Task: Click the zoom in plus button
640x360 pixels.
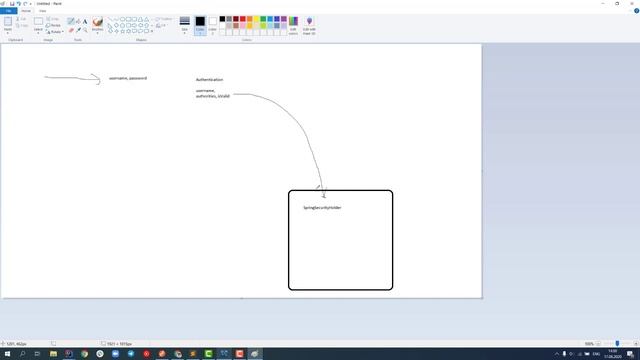Action: (636, 344)
